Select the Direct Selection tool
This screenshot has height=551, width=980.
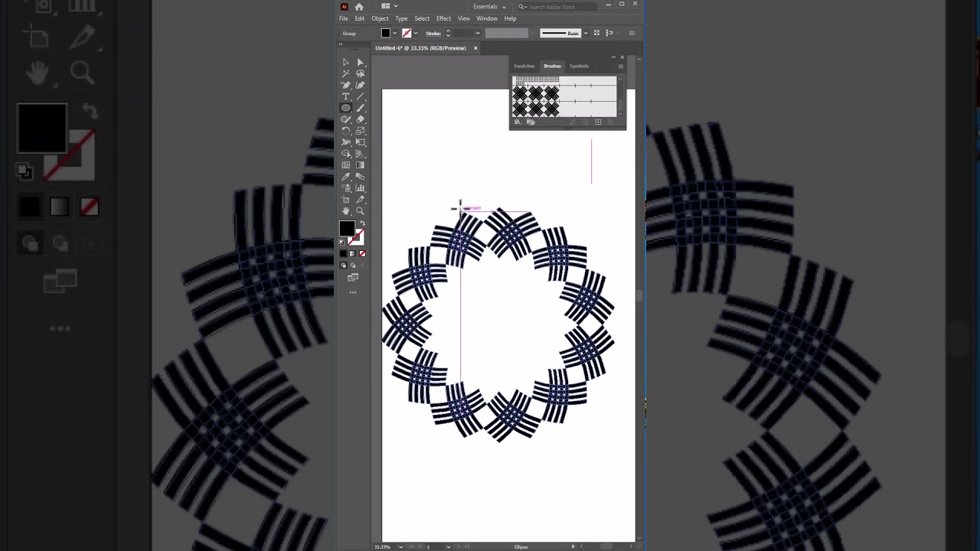(x=360, y=62)
